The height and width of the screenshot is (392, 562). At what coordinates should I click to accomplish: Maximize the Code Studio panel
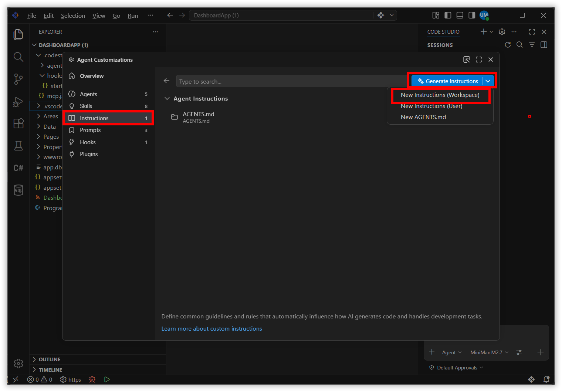tap(532, 32)
